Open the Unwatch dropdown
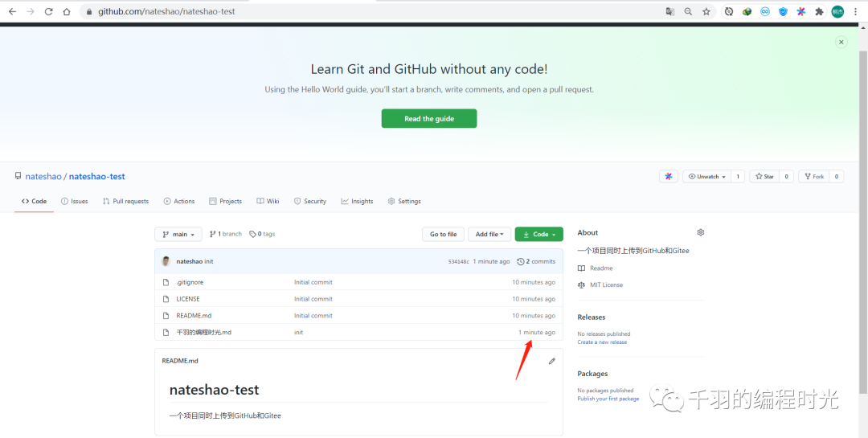868x438 pixels. point(707,176)
